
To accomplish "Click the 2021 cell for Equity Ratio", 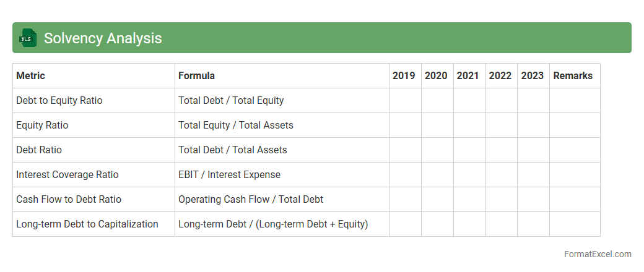I will click(469, 125).
